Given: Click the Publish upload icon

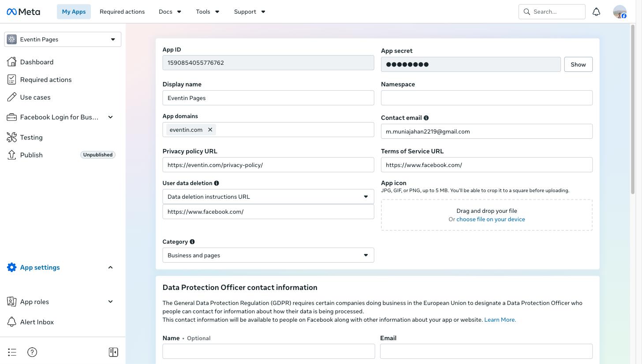Looking at the screenshot, I should pyautogui.click(x=12, y=155).
